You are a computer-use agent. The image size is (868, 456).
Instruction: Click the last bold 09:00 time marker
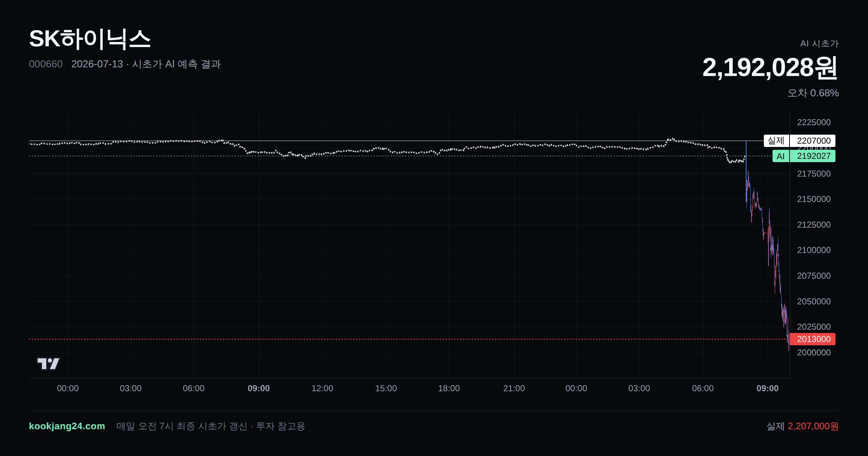(767, 388)
